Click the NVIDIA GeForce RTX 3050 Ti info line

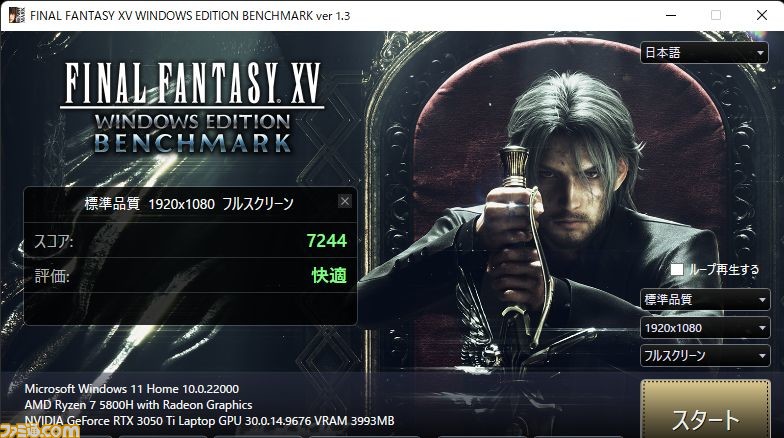209,421
